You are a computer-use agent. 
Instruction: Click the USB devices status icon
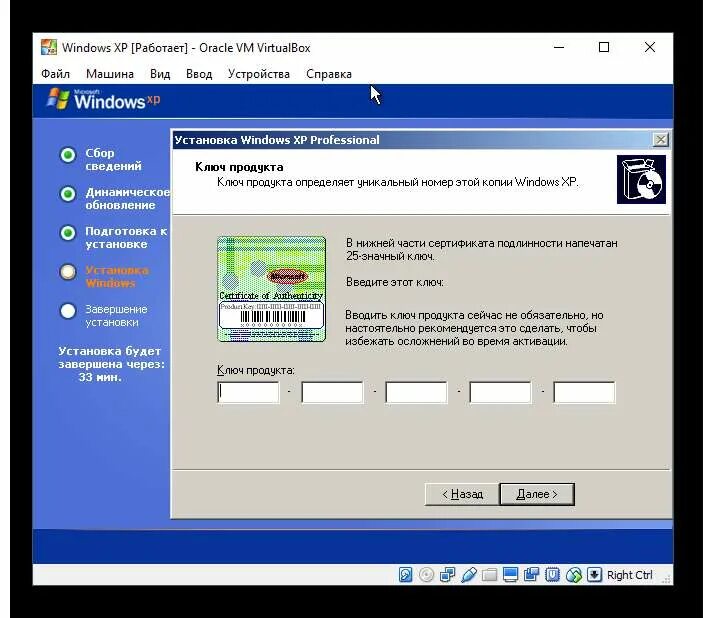click(469, 575)
